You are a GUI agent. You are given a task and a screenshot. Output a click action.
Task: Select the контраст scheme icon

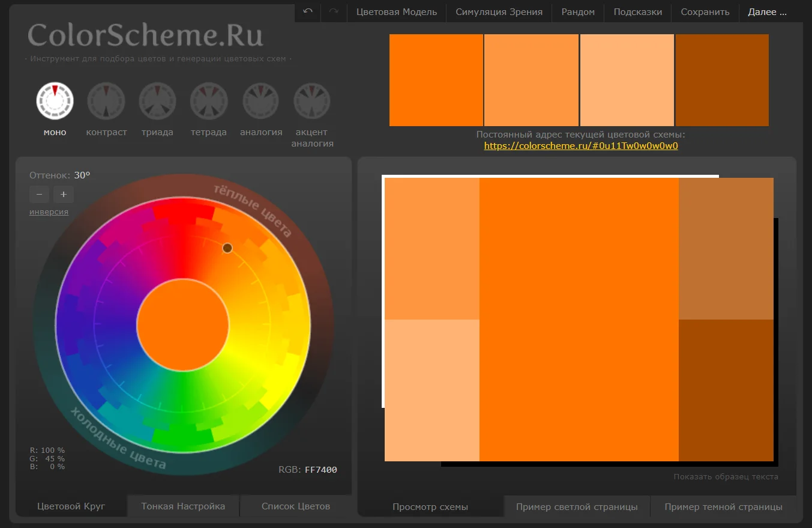click(x=106, y=101)
